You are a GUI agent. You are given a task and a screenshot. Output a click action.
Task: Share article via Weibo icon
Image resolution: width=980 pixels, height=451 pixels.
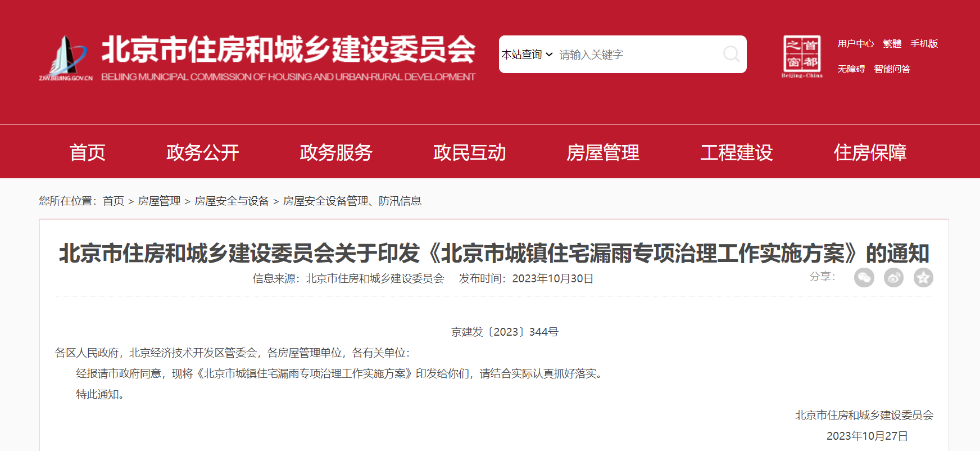click(x=893, y=277)
